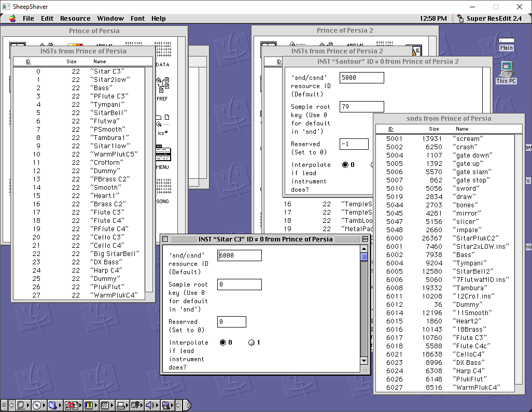Select the SONG resource type icon

point(163,187)
